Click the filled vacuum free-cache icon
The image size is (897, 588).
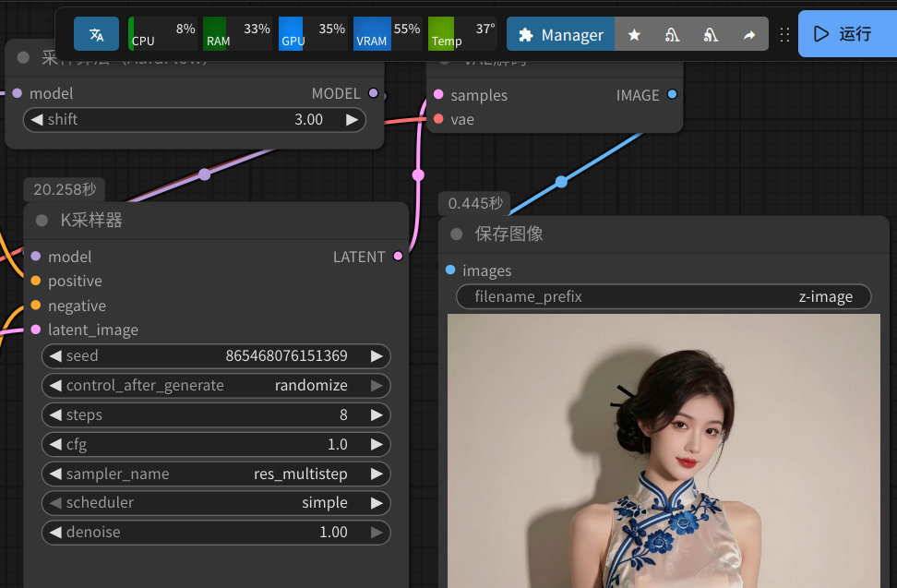[x=711, y=35]
